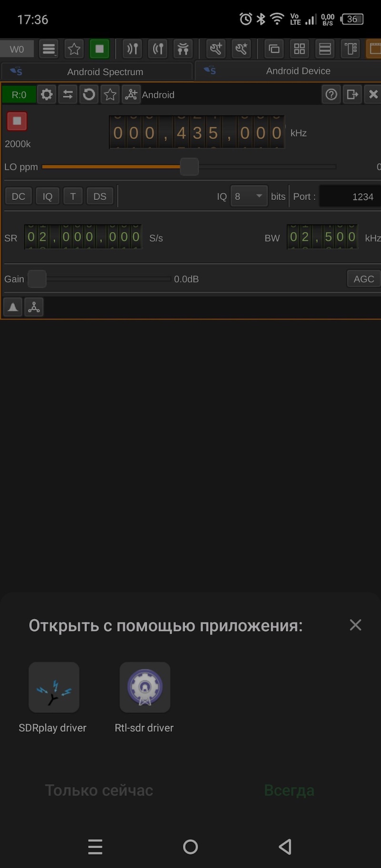This screenshot has width=381, height=868.
Task: Click the favorites star in top toolbar
Action: coord(74,49)
